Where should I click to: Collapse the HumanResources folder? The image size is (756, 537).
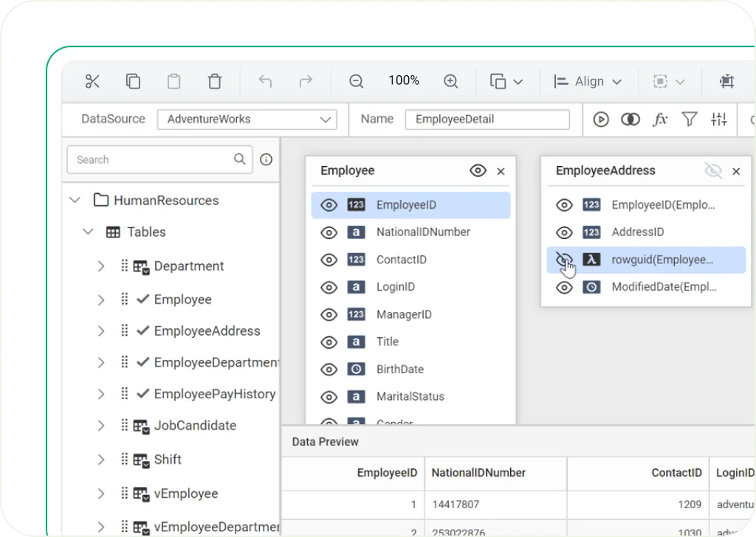click(x=75, y=200)
